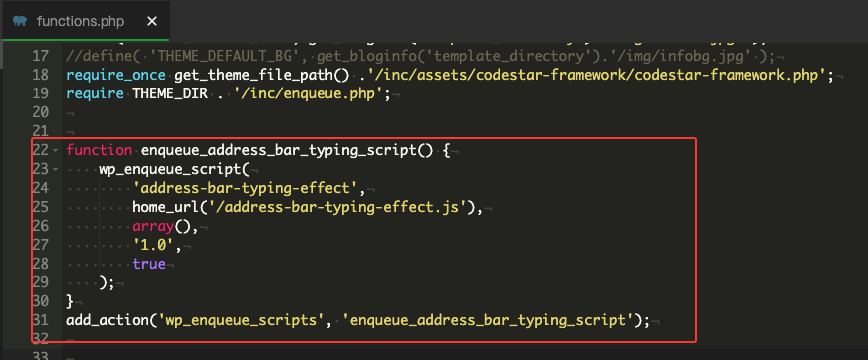Click the 'function' keyword on line 22
This screenshot has width=868, height=360.
100,150
